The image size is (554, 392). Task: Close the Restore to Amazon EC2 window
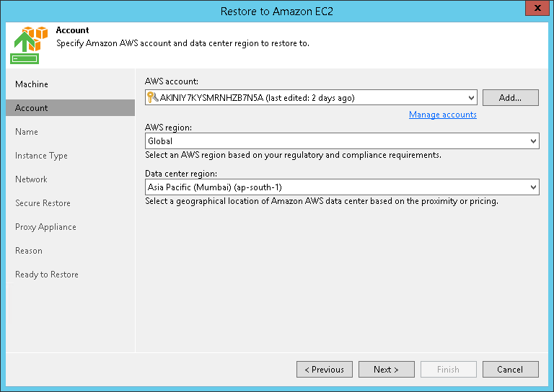536,9
